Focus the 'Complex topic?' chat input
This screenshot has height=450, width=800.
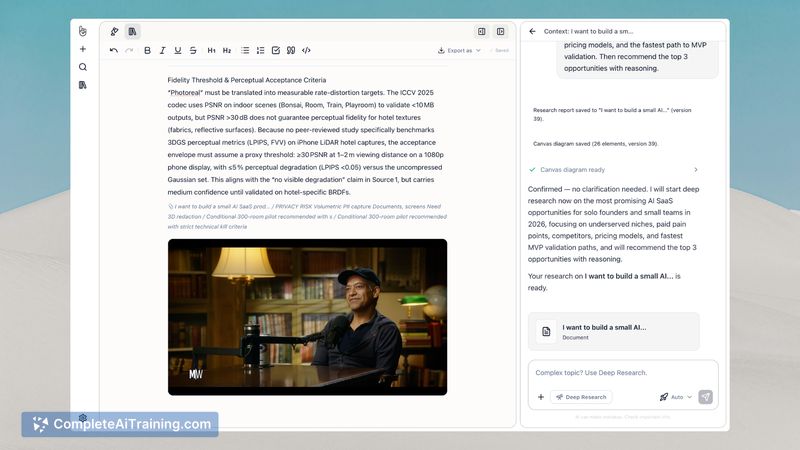pyautogui.click(x=623, y=373)
